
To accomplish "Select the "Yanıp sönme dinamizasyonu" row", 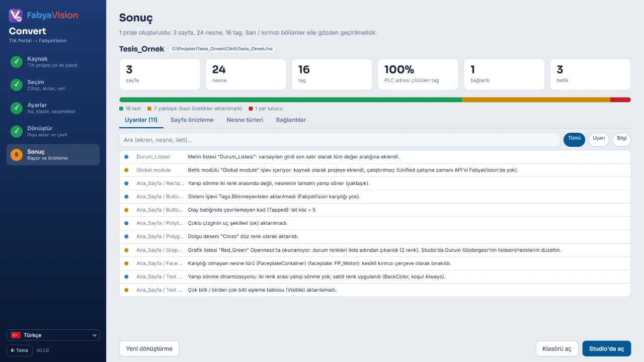I will 375,277.
